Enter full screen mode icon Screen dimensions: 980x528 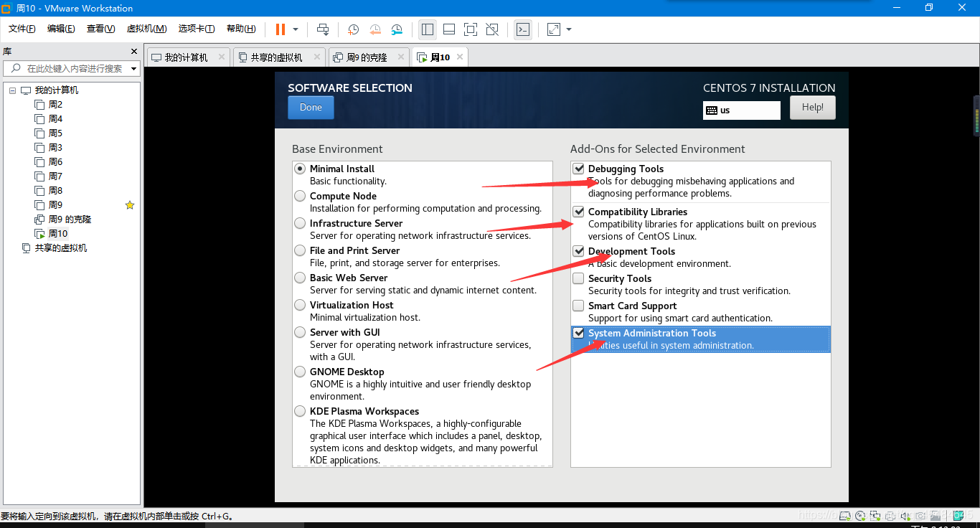[x=471, y=29]
